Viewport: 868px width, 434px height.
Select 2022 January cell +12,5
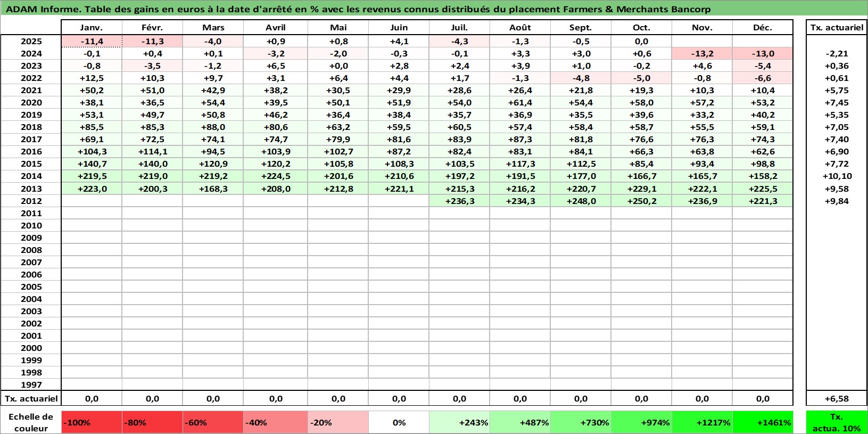coord(92,78)
